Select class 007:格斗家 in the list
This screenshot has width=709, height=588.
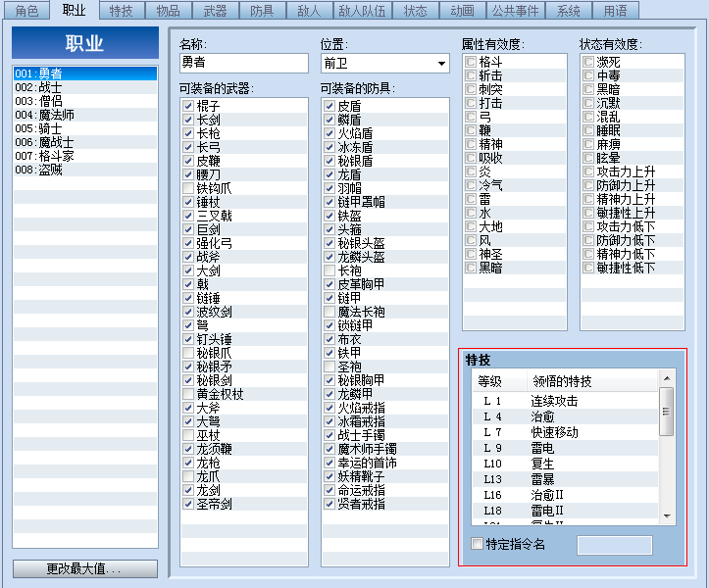[x=85, y=156]
